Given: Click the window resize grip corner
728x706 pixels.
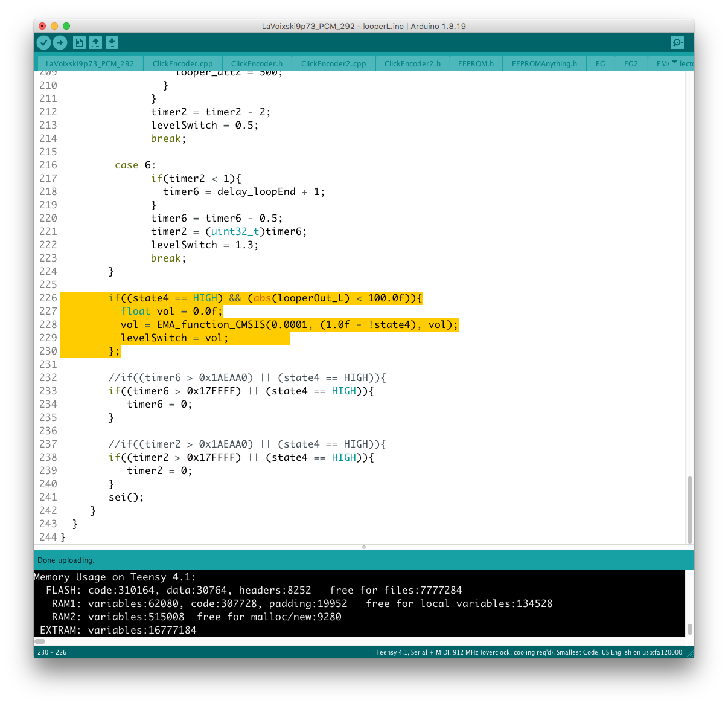Looking at the screenshot, I should (691, 653).
